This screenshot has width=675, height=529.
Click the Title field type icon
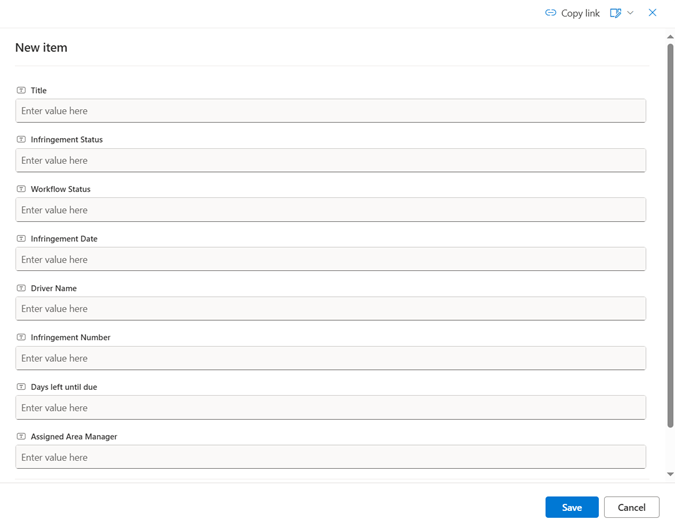coord(21,91)
